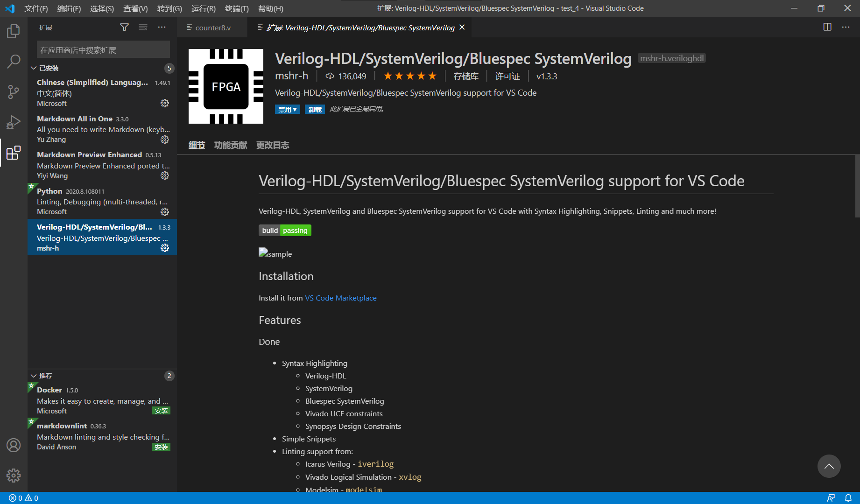This screenshot has width=860, height=504.
Task: Select Markdown All in One extension row
Action: [102, 129]
